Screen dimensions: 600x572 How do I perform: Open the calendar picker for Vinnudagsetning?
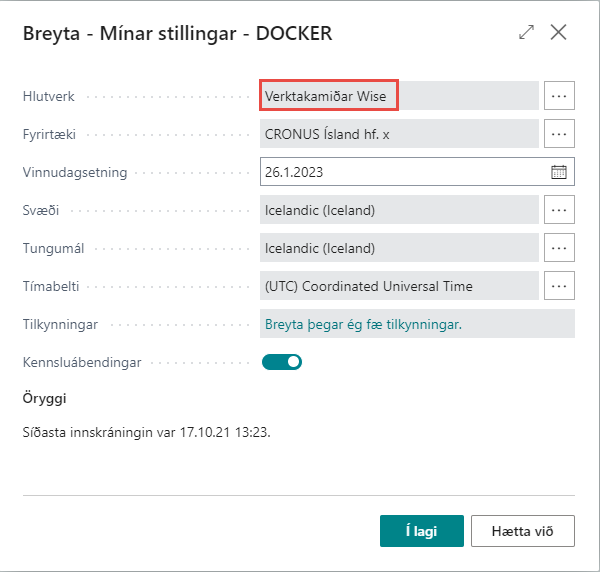click(559, 172)
